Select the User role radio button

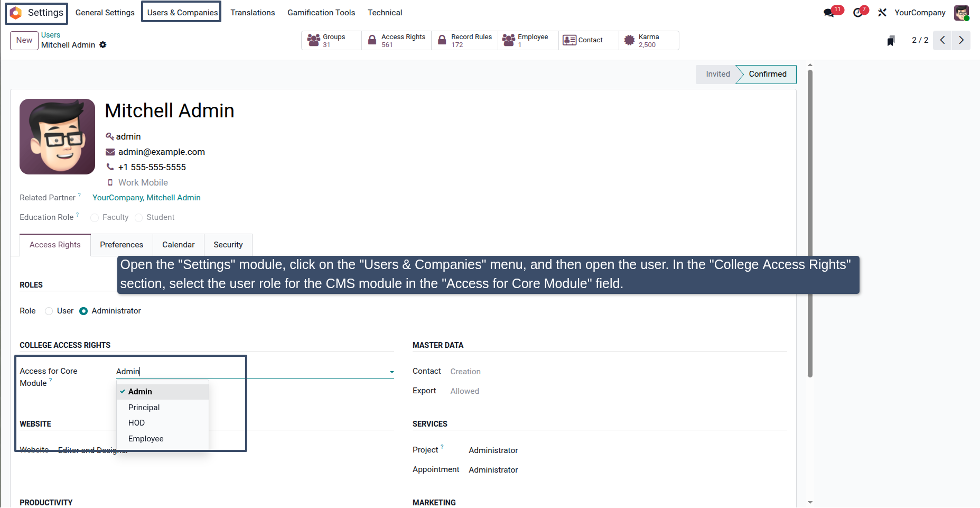(49, 311)
